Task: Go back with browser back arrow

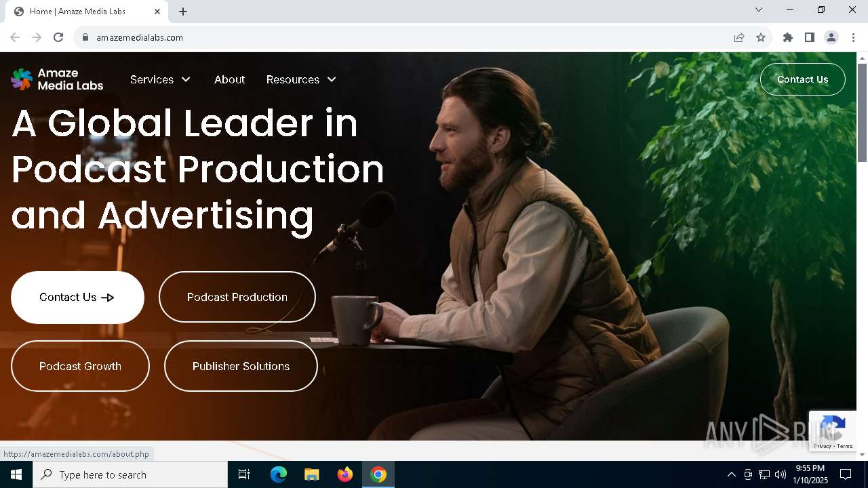Action: coord(15,37)
